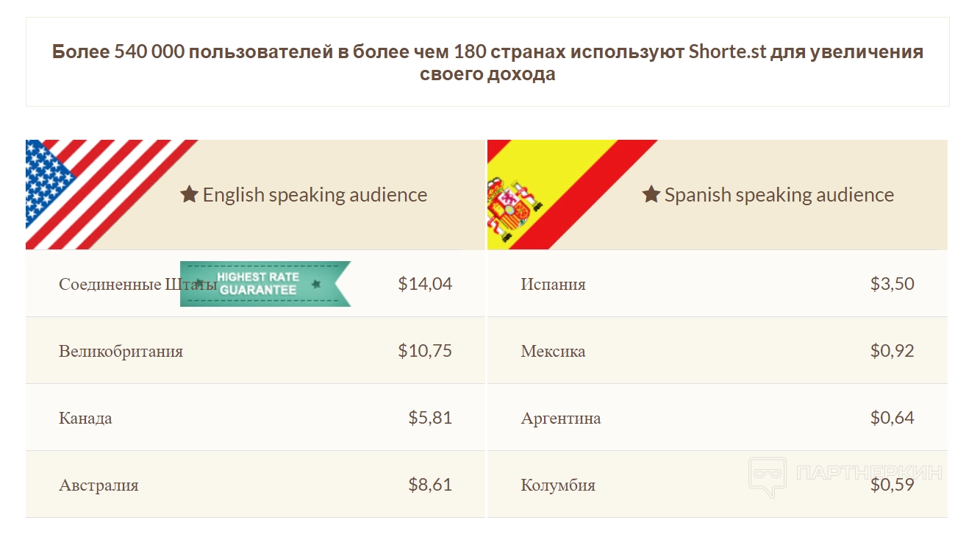Select the Великобритания row label

pos(121,352)
